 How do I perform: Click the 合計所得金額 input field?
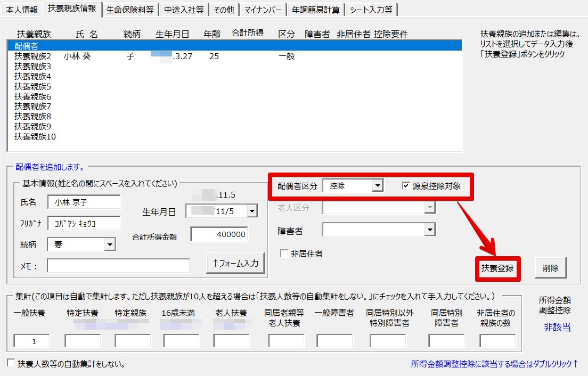219,234
